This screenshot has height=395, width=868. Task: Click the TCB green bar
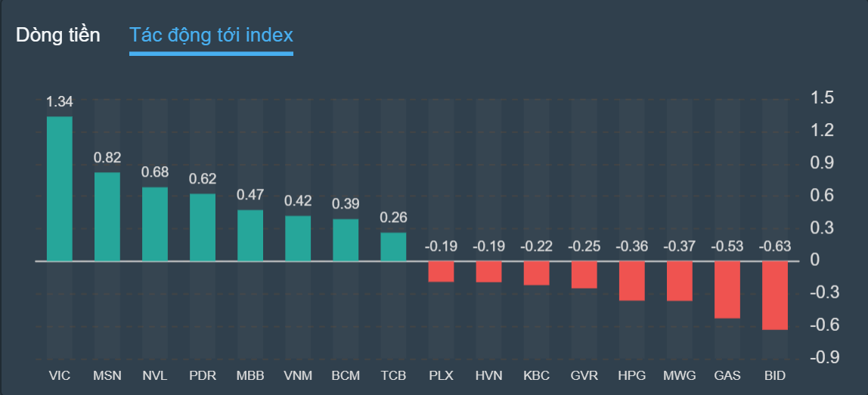[x=393, y=247]
